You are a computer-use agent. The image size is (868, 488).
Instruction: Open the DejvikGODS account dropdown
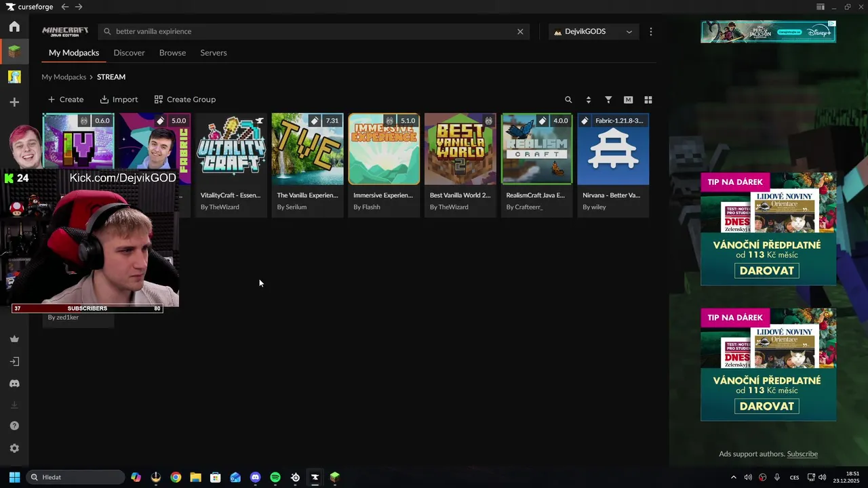(x=593, y=31)
